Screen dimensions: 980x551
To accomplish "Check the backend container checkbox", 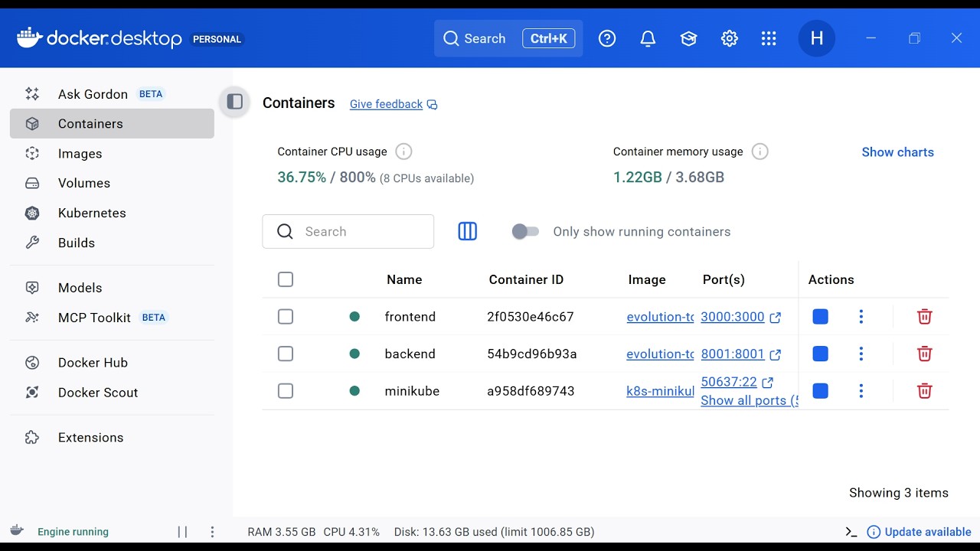I will pyautogui.click(x=286, y=354).
